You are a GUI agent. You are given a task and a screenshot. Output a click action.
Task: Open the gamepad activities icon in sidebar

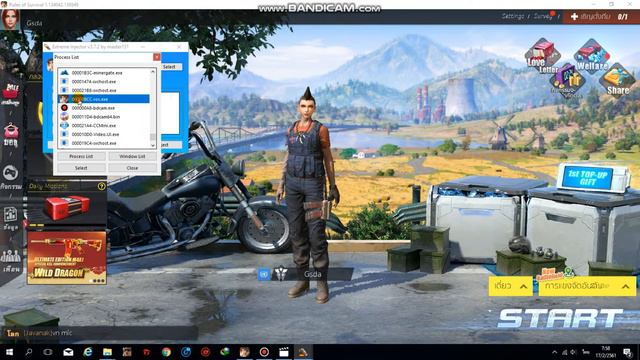point(11,176)
